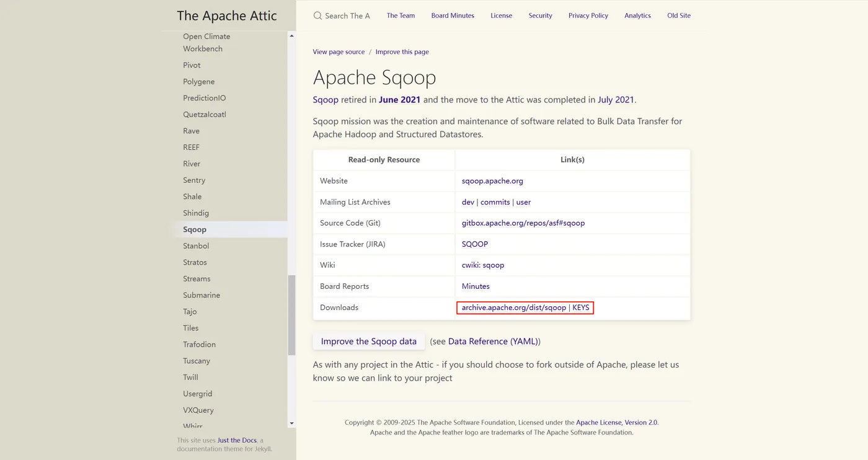Viewport: 868px width, 460px height.
Task: Click the sidebar scroll down arrow
Action: (x=291, y=423)
